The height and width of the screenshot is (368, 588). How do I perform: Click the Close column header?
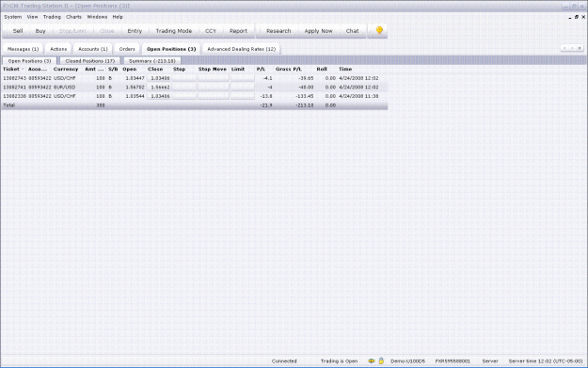coord(155,69)
